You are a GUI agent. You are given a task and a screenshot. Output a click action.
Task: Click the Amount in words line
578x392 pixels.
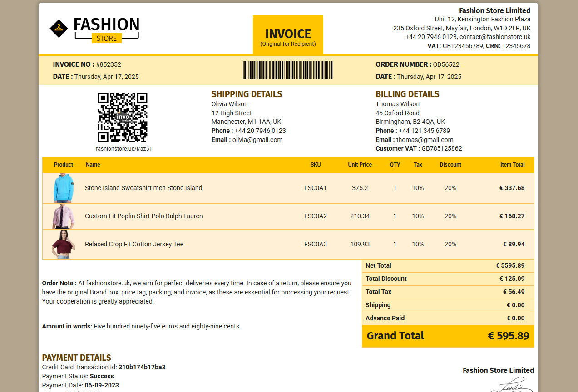142,326
